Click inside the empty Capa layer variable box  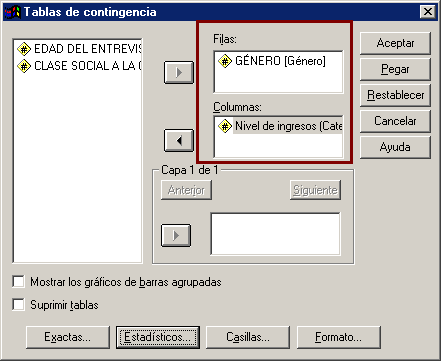click(276, 234)
